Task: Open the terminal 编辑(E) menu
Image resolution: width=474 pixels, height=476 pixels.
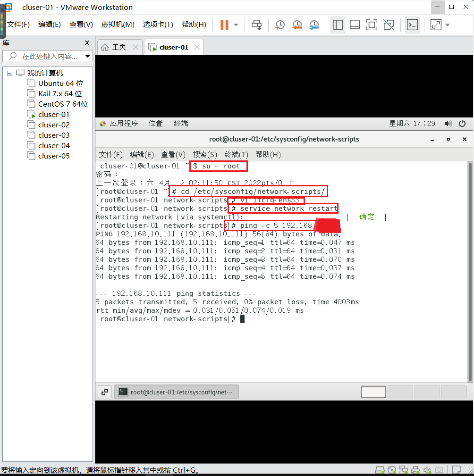Action: (x=142, y=155)
